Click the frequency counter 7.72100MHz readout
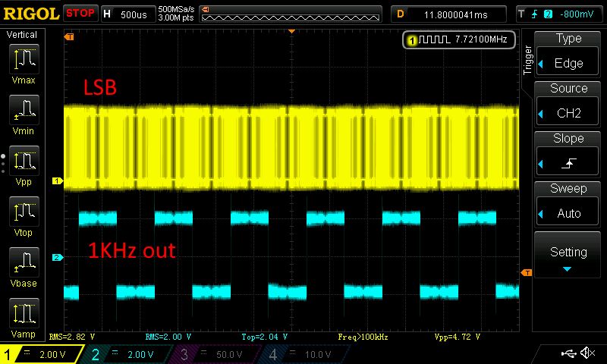The width and height of the screenshot is (607, 364). (x=459, y=39)
